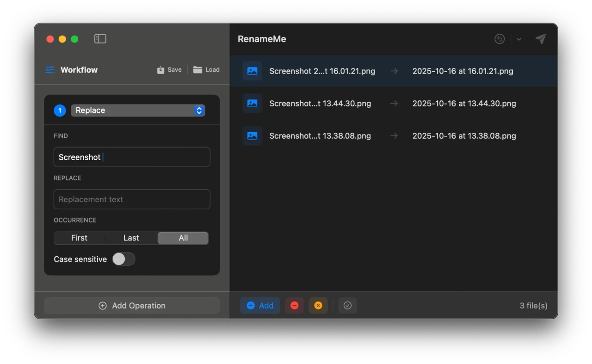
Task: Click Add Operation button
Action: tap(132, 306)
